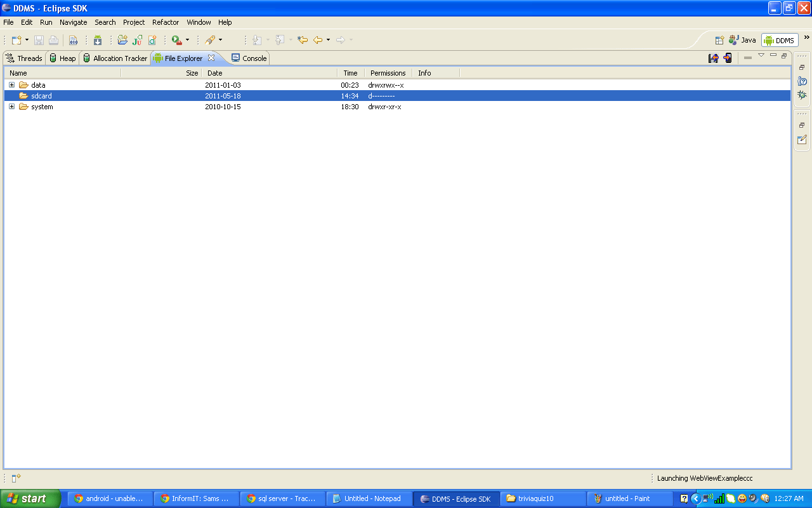Screen dimensions: 812x508
Task: Click the notepad with pencil sidebar icon
Action: [x=802, y=140]
